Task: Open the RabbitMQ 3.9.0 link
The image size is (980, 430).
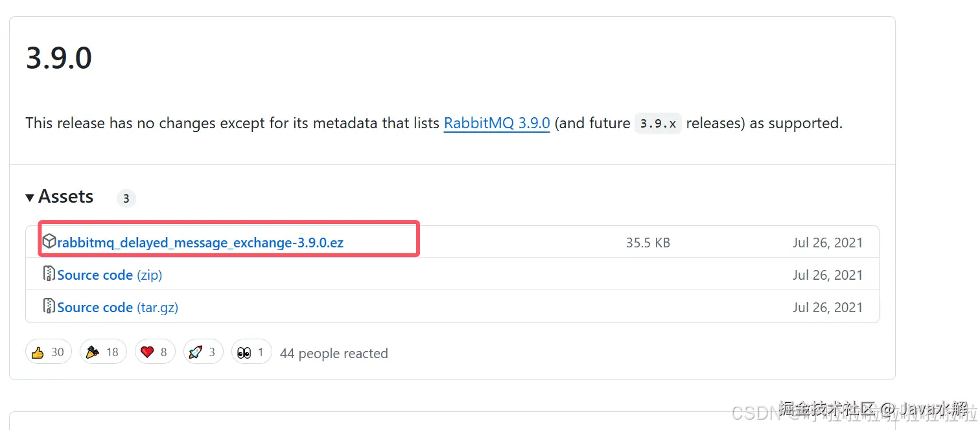Action: pyautogui.click(x=496, y=123)
